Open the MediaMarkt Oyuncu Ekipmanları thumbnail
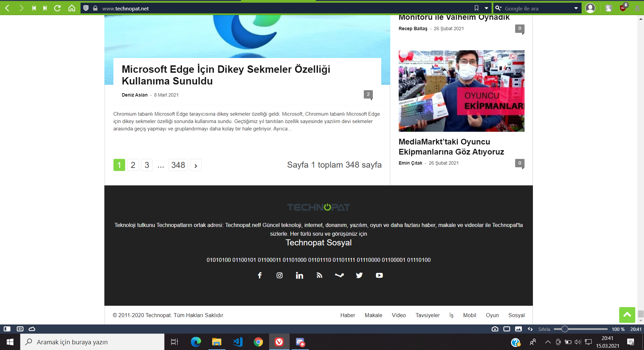The image size is (644, 350). tap(461, 91)
